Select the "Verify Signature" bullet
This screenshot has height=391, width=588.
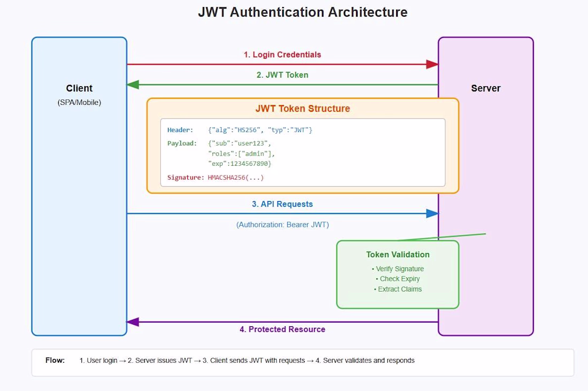(398, 269)
